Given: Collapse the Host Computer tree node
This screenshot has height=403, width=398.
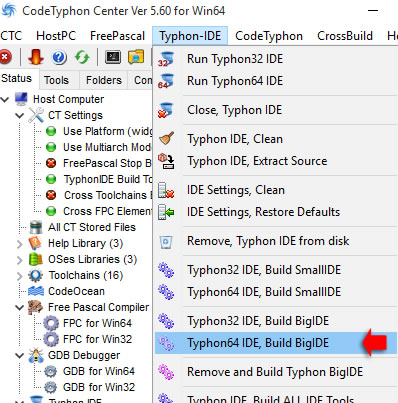Looking at the screenshot, I should pyautogui.click(x=5, y=99).
